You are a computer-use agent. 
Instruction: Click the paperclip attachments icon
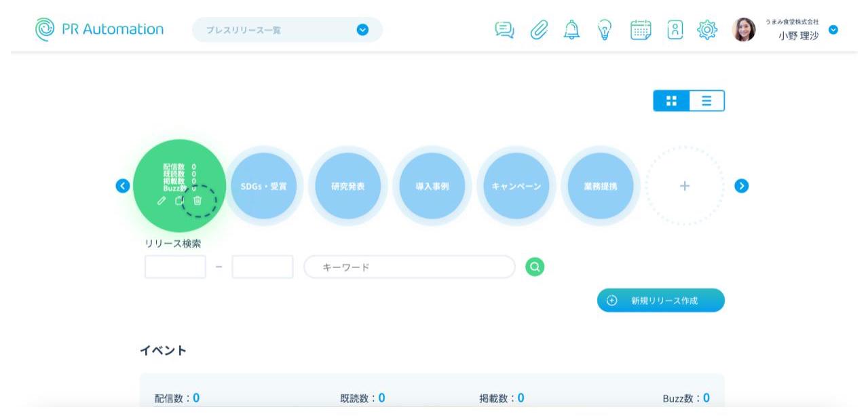pos(539,30)
